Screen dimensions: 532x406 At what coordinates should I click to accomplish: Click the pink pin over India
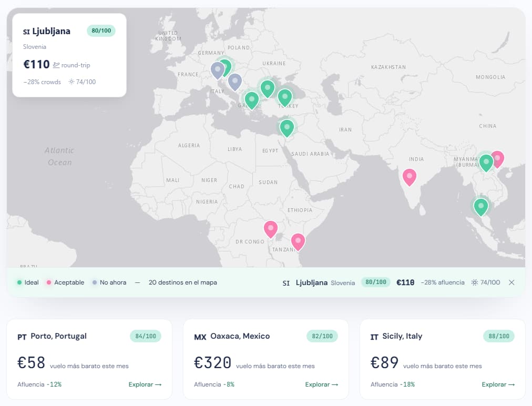coord(410,177)
